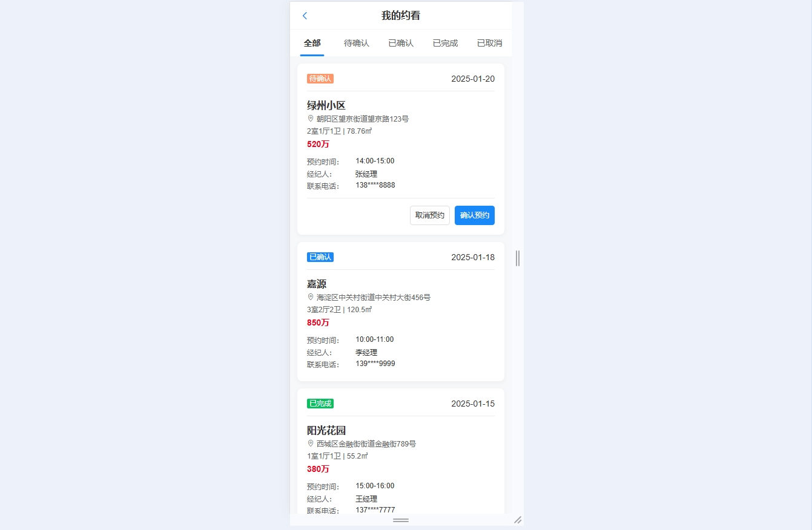The image size is (812, 530).
Task: Click the back arrow icon
Action: pos(305,16)
